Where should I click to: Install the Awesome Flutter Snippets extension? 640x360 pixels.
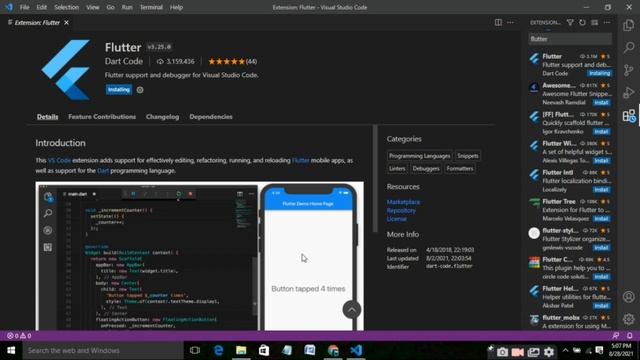[x=601, y=102]
